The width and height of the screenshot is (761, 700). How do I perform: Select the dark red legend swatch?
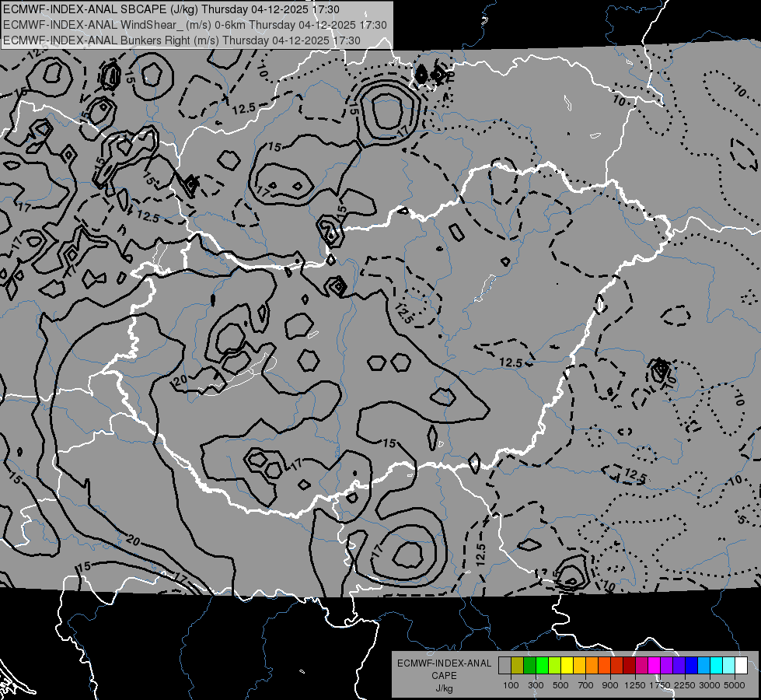pyautogui.click(x=629, y=666)
